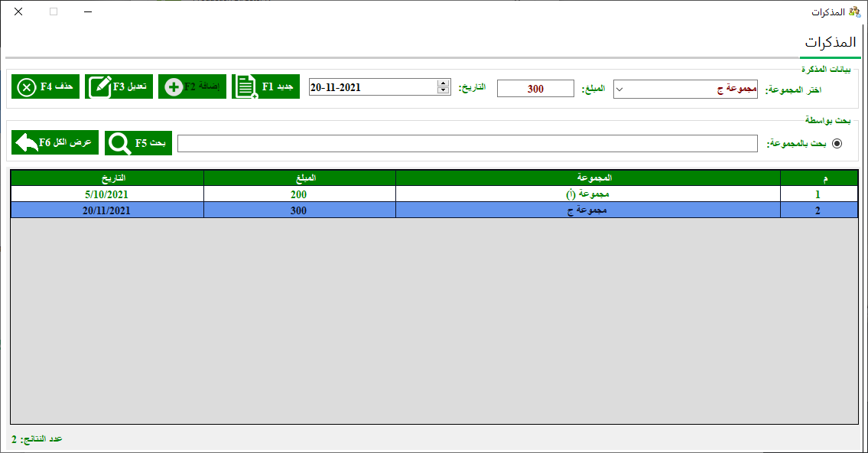Click the المجموعة column header
This screenshot has width=868, height=453.
pyautogui.click(x=587, y=178)
